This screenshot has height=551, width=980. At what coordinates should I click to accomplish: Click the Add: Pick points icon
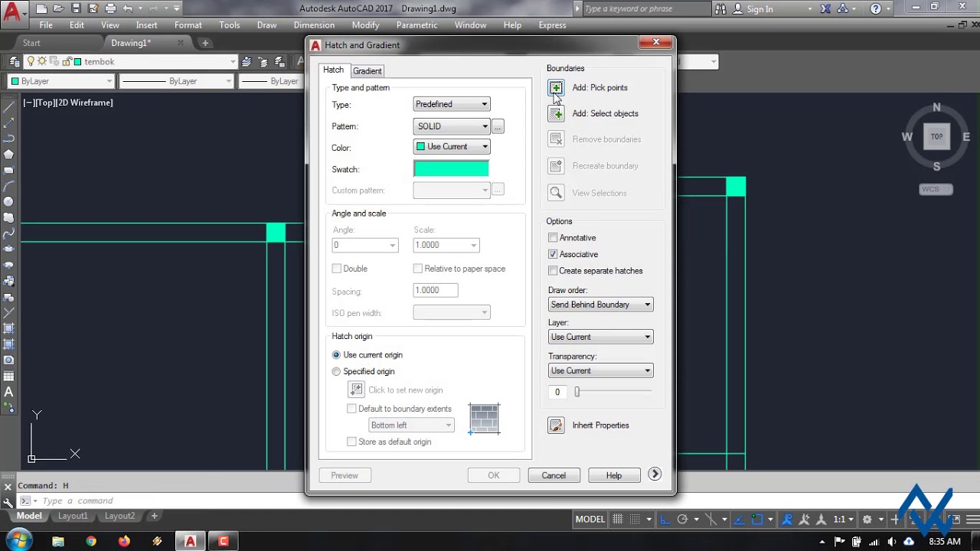(x=556, y=88)
